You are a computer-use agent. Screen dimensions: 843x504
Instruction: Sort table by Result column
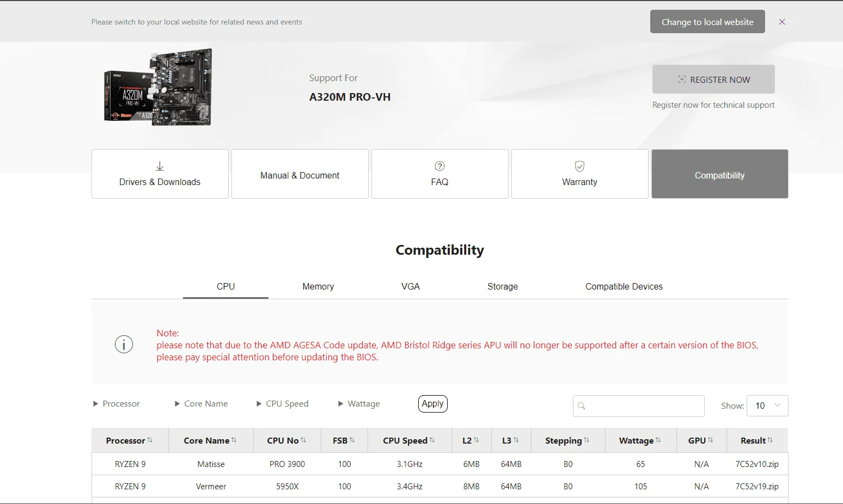[x=757, y=440]
